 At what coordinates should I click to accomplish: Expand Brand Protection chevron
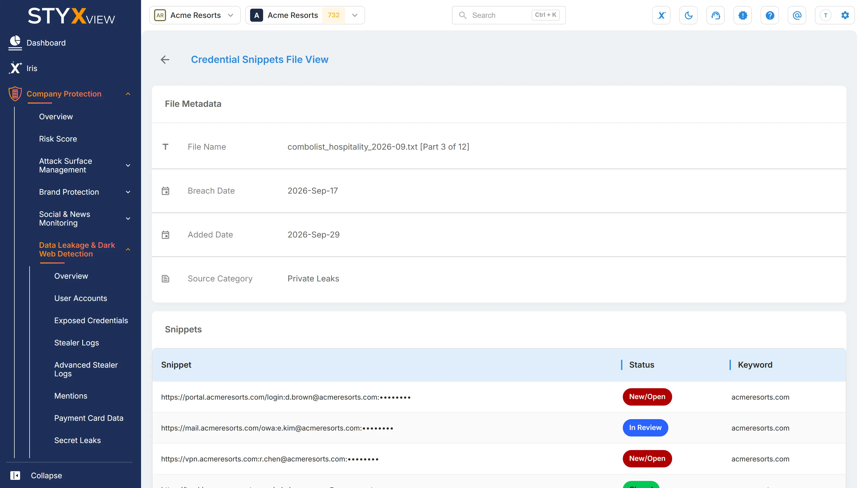tap(128, 192)
